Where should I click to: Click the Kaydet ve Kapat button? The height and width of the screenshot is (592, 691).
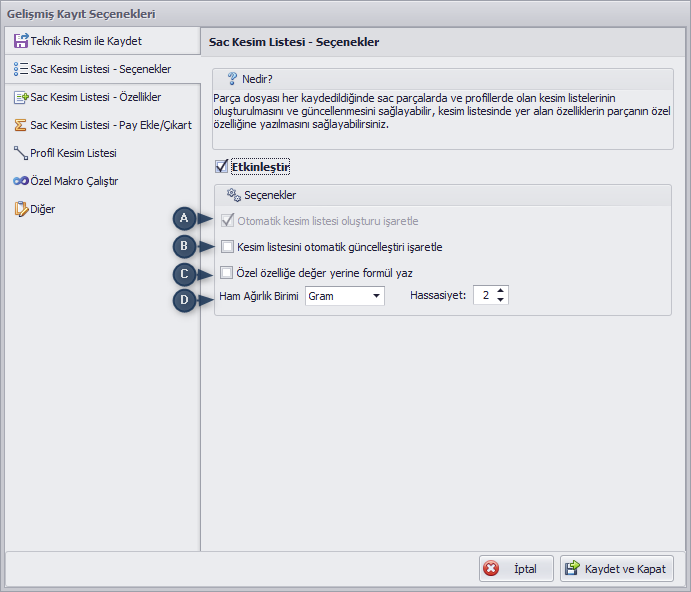click(617, 569)
